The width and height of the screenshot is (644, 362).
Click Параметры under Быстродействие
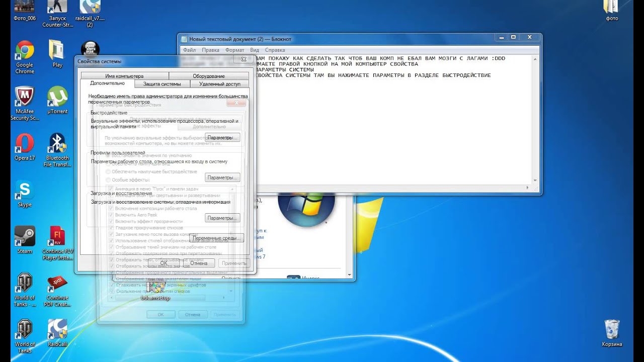point(222,137)
